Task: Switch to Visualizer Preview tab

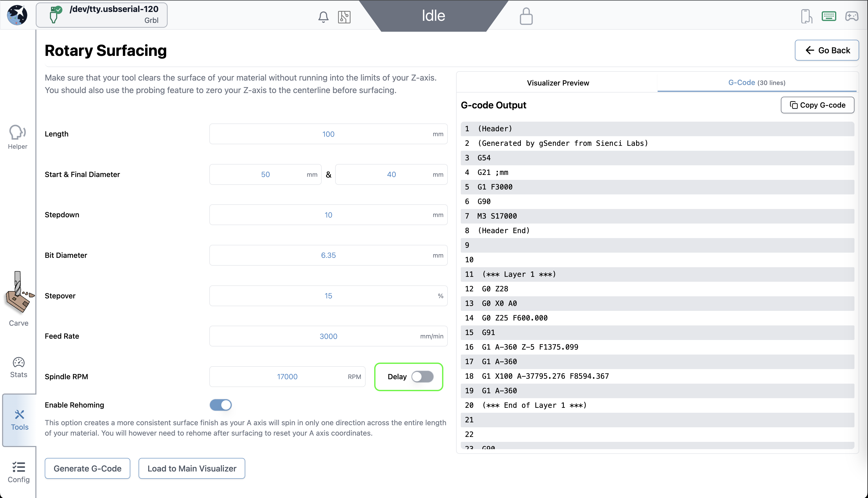Action: (558, 83)
